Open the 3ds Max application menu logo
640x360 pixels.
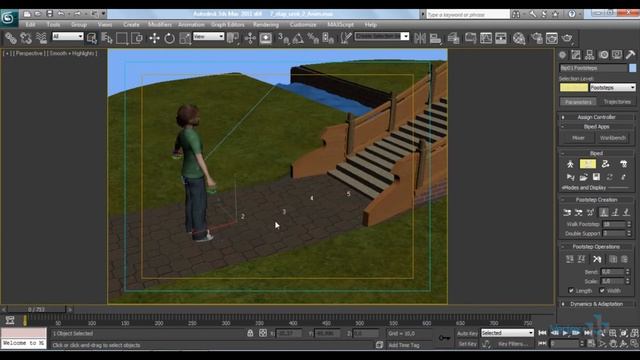9,18
